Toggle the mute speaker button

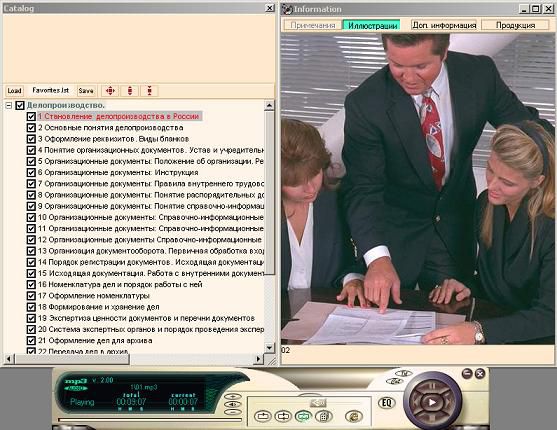232,404
